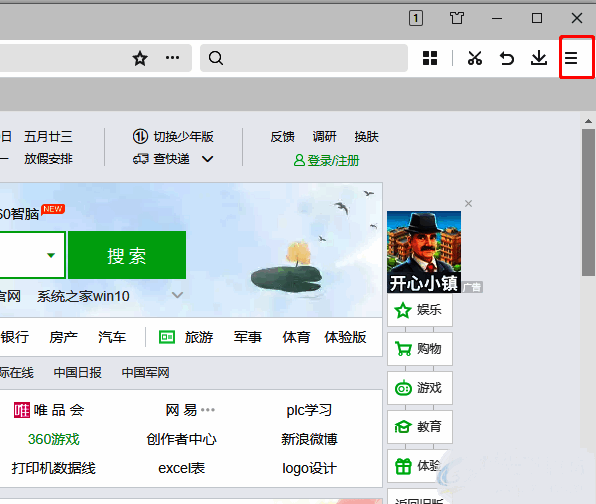Open 游戏 sidebar category

[420, 388]
